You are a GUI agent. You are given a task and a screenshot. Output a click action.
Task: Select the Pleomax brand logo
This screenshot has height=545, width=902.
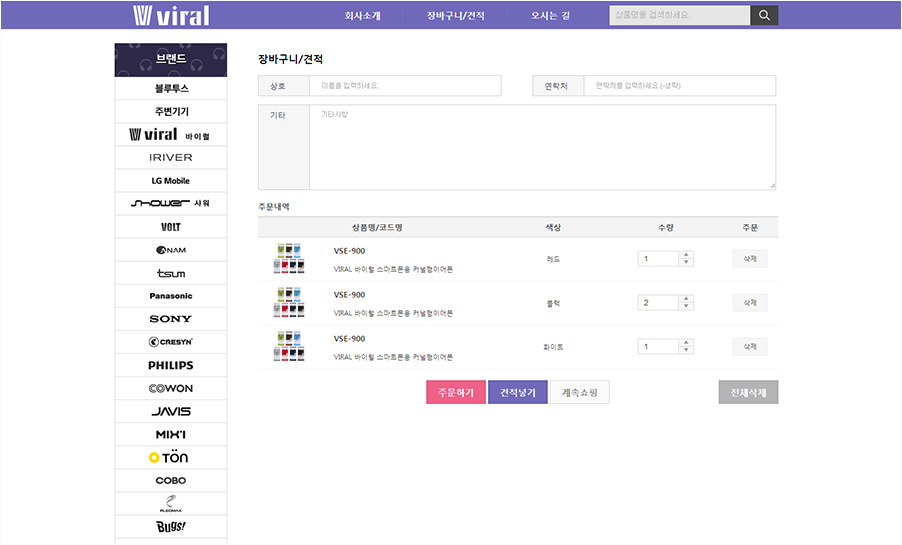[x=171, y=504]
